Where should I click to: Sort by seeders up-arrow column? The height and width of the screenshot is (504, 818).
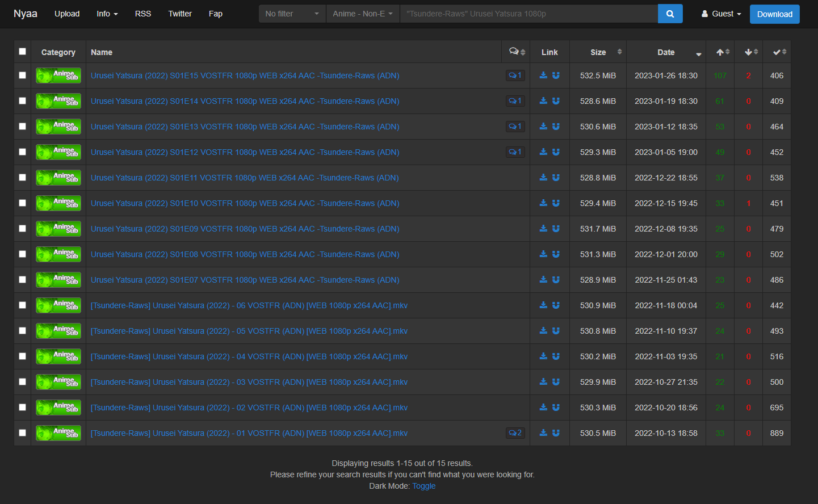pyautogui.click(x=720, y=52)
